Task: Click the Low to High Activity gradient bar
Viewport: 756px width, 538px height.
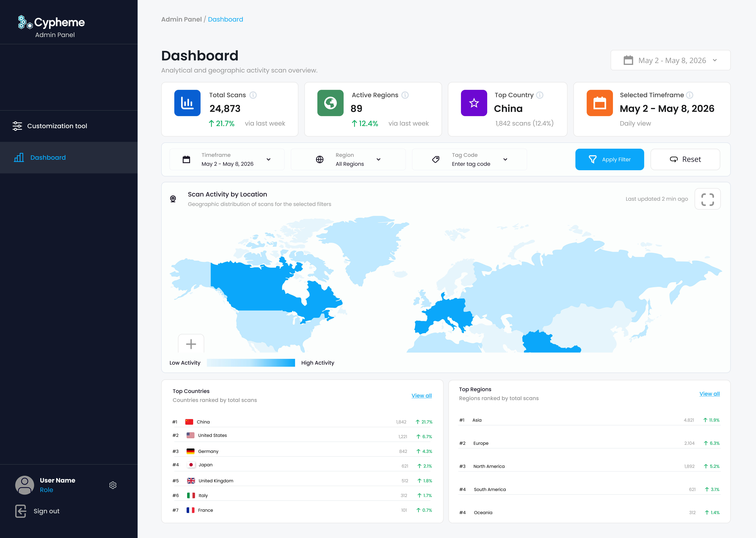Action: click(x=251, y=363)
